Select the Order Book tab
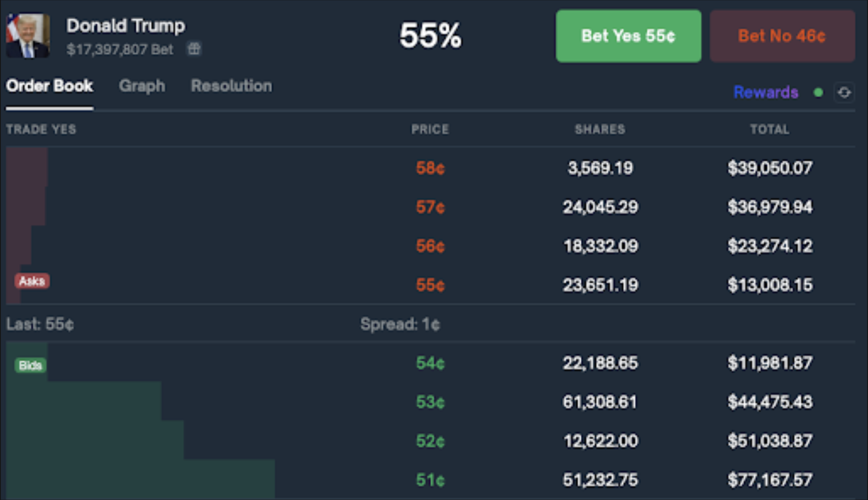Screen dimensions: 868x500 tap(49, 86)
